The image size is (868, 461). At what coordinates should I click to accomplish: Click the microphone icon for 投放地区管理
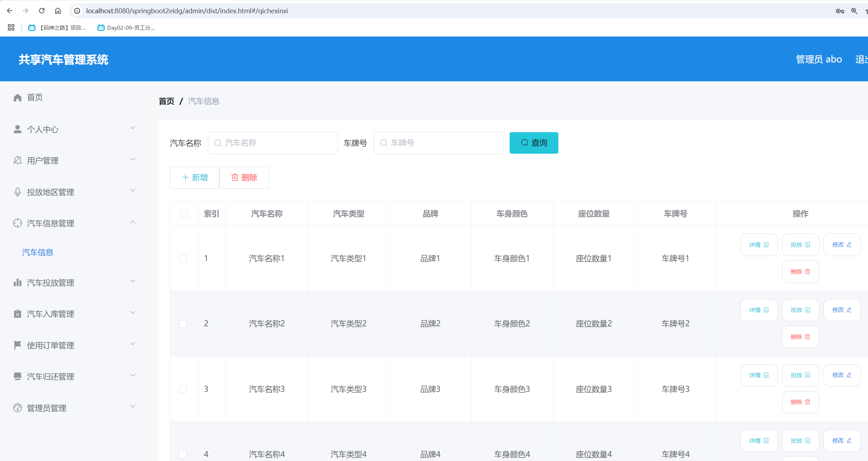[x=18, y=192]
